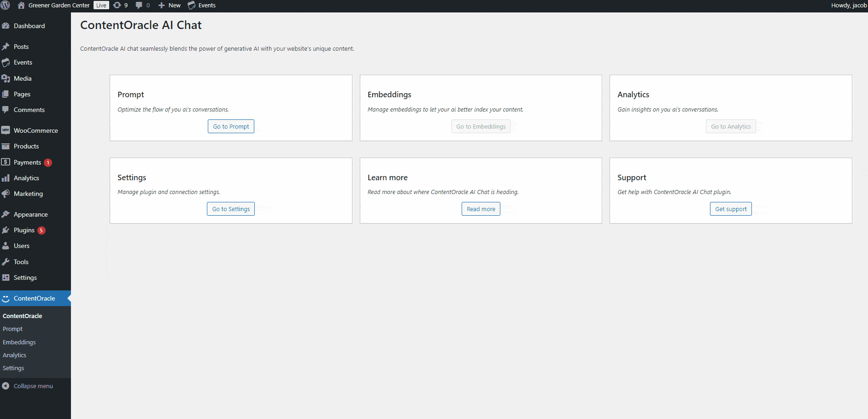The width and height of the screenshot is (868, 419).
Task: Click Go to Prompt button
Action: [x=231, y=126]
